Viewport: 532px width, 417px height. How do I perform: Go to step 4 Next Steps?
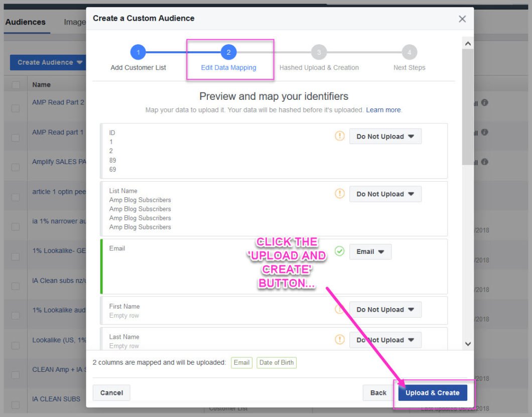(x=409, y=52)
